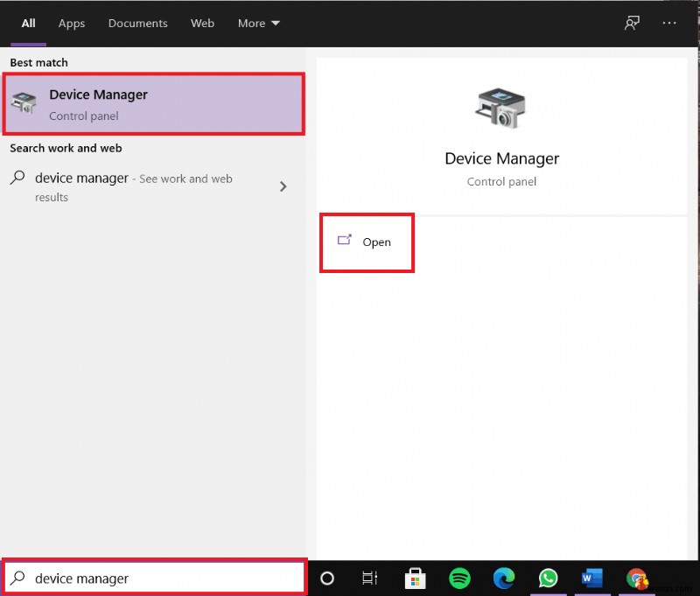Click inside the device manager search field

click(131, 578)
